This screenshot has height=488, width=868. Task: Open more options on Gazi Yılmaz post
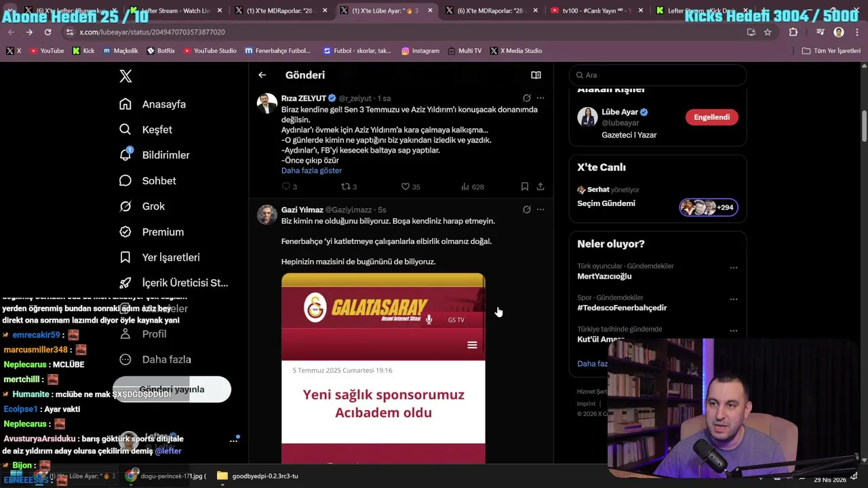point(540,209)
